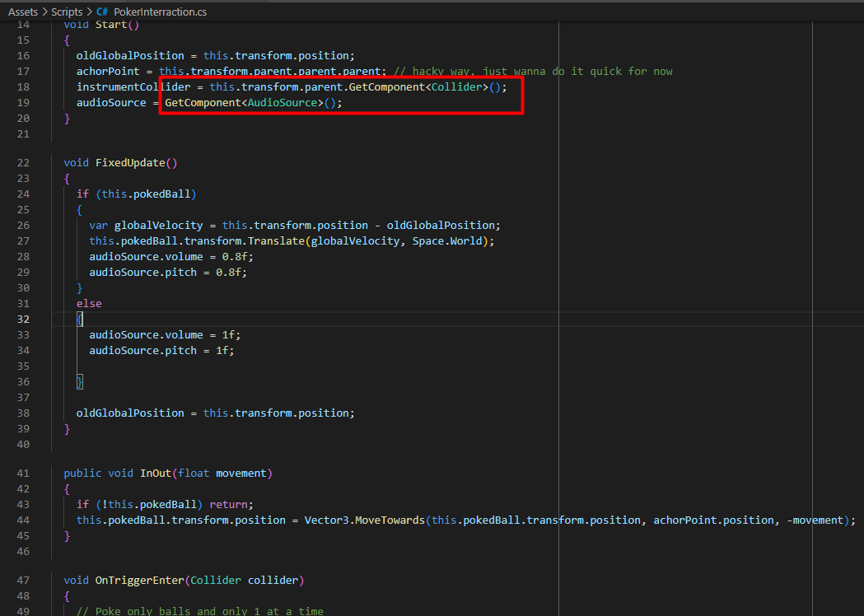864x616 pixels.
Task: Click 'Vector3.MoveTowards' on line 44
Action: point(365,520)
